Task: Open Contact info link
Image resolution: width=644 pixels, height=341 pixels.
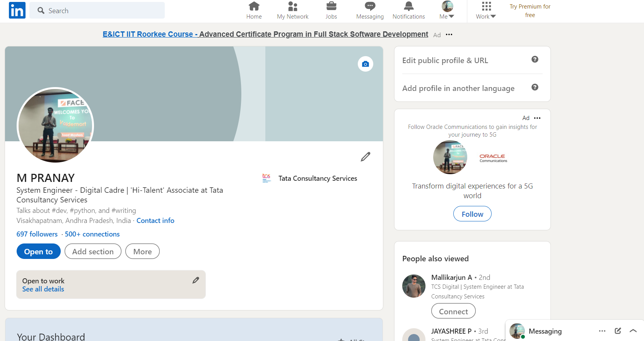Action: [x=155, y=221]
